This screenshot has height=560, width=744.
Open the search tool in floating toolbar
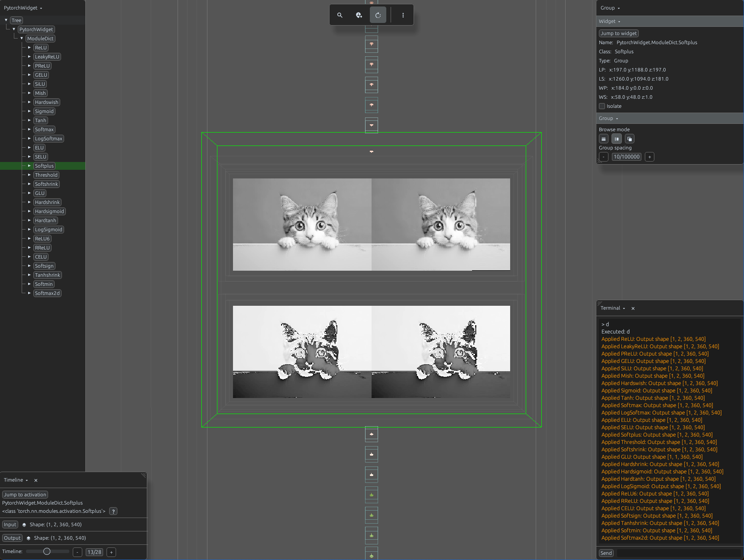[x=340, y=15]
